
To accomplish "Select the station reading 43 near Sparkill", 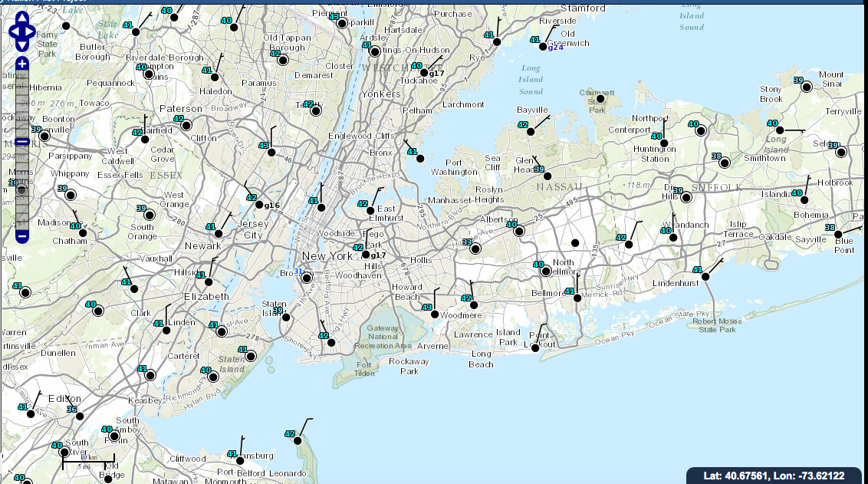I will pyautogui.click(x=341, y=23).
